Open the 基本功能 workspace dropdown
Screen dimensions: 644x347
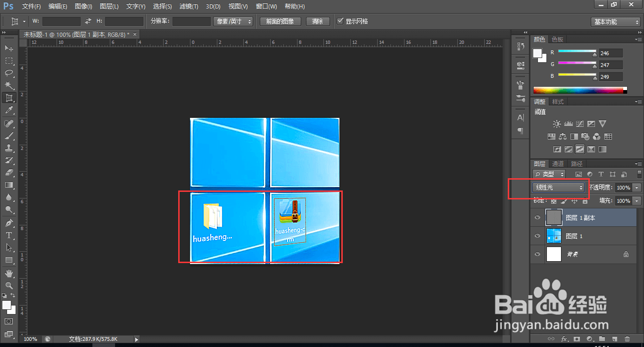click(x=615, y=22)
